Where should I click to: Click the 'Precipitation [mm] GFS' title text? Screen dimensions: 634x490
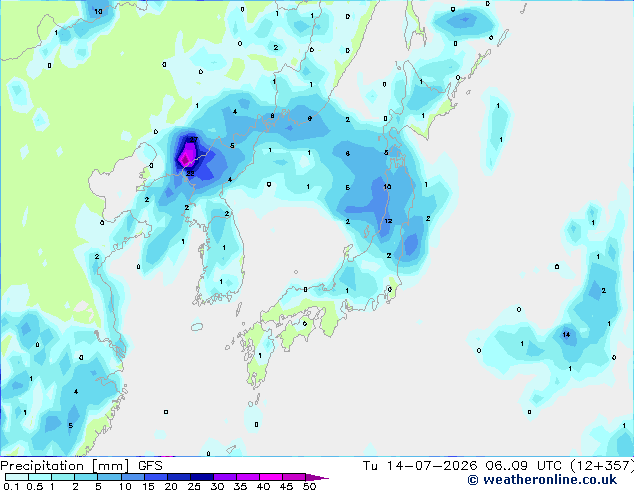pyautogui.click(x=81, y=466)
